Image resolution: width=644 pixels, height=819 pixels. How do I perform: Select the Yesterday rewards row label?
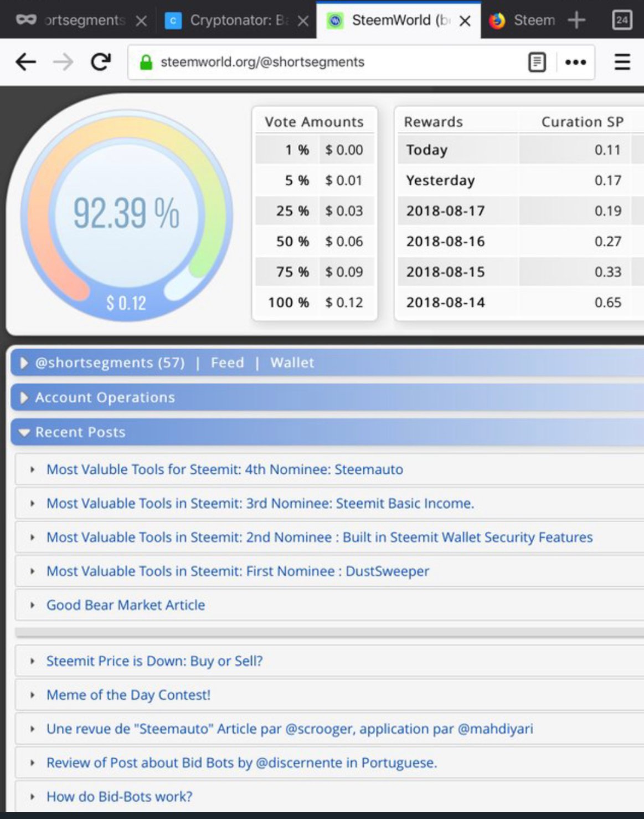point(440,180)
